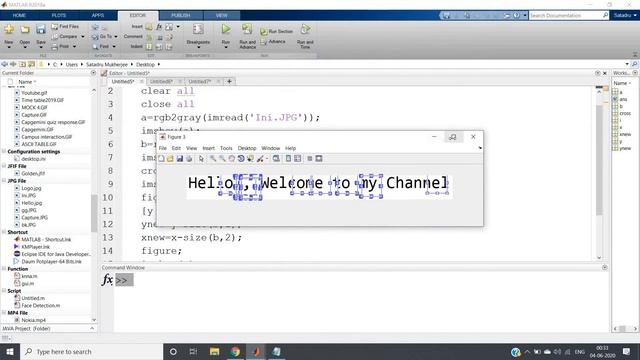Click Show Plot Tools icon in Figure 3
The height and width of the screenshot is (360, 640).
(319, 158)
